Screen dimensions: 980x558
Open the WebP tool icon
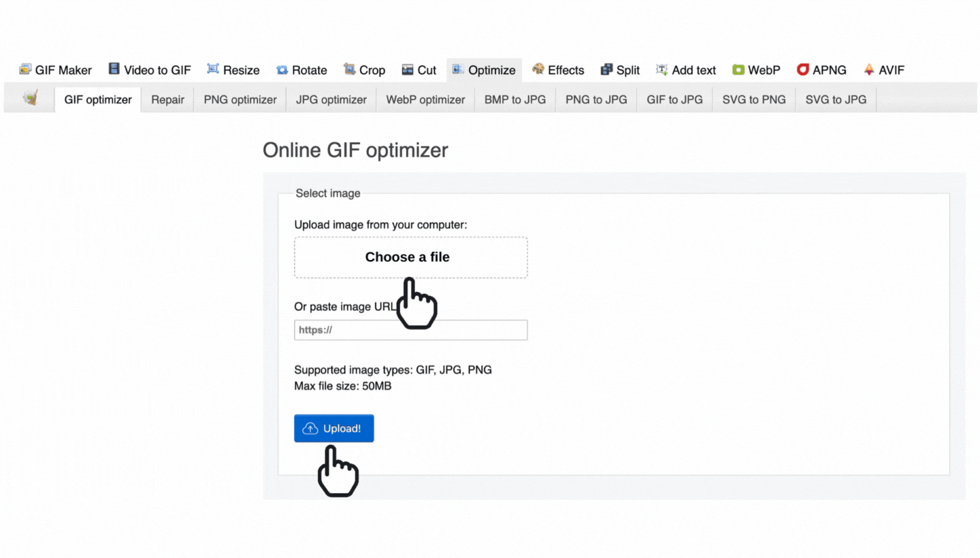click(738, 70)
